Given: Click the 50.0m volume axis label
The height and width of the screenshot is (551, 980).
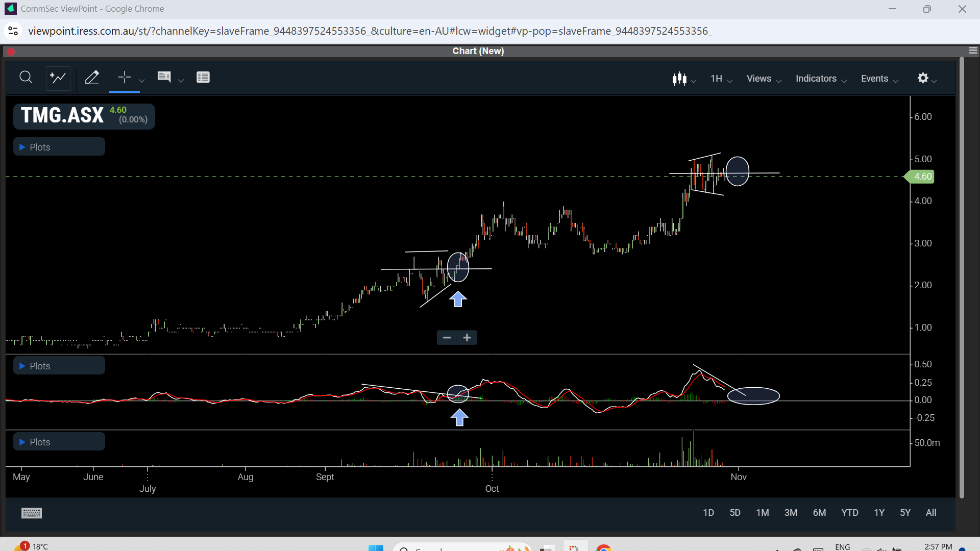Looking at the screenshot, I should tap(927, 443).
